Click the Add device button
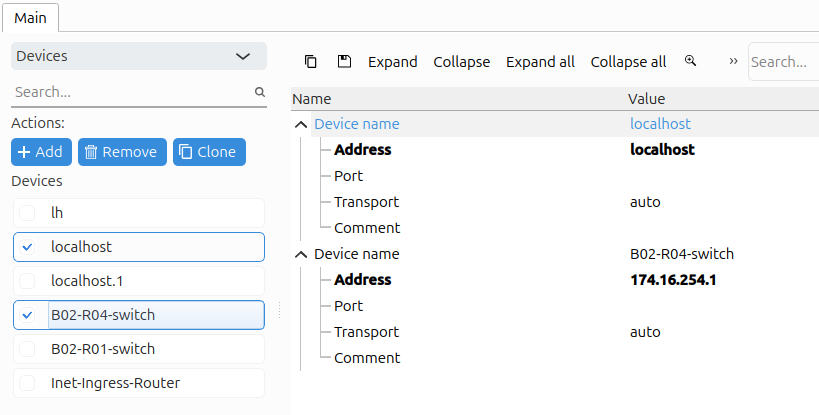Screen dimensions: 819x415 click(41, 152)
